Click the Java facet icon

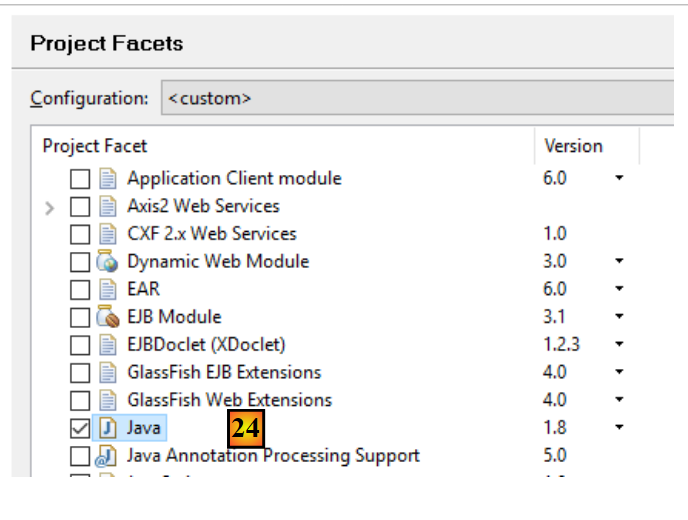[x=108, y=428]
